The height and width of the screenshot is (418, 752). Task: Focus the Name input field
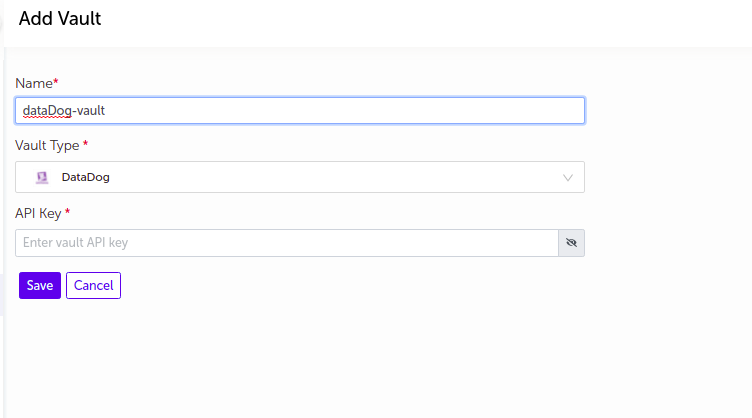[300, 111]
